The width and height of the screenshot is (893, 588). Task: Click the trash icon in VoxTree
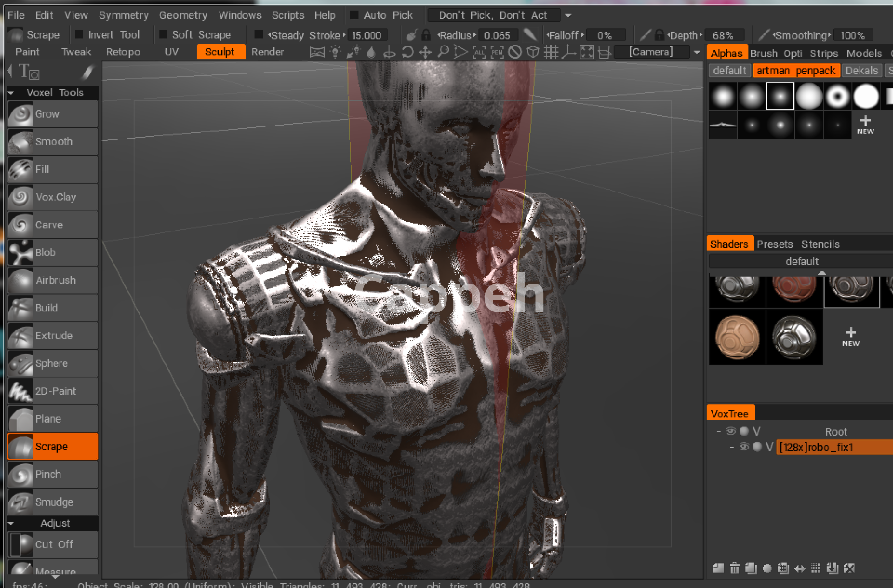pos(734,568)
